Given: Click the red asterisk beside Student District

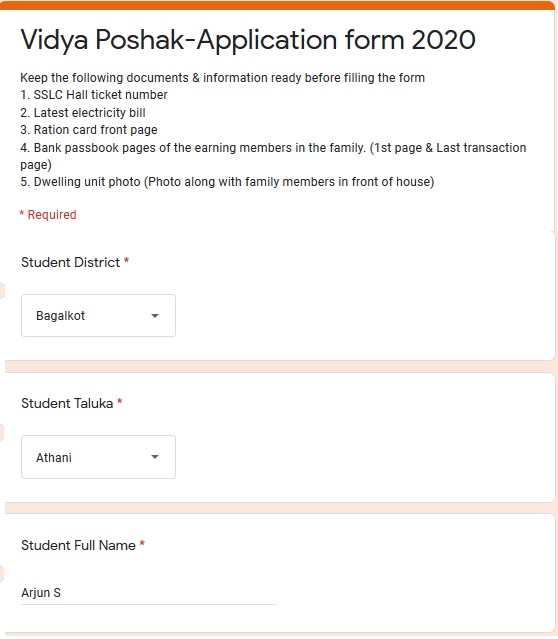Looking at the screenshot, I should (x=126, y=260).
